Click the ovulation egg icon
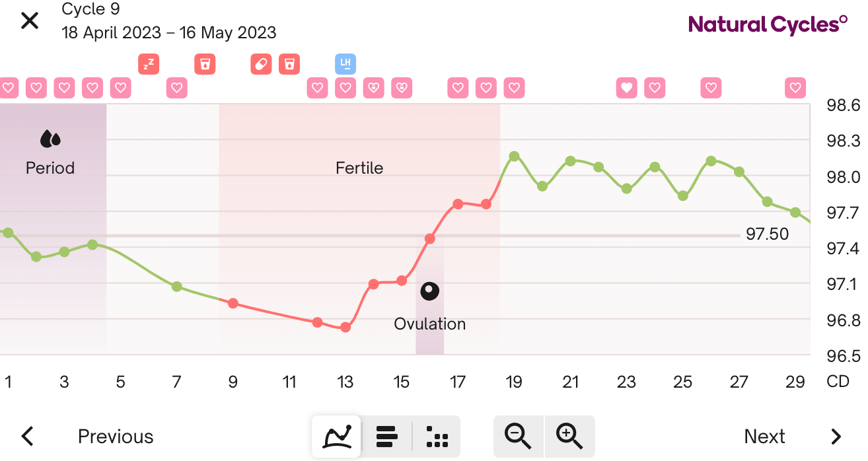 [x=430, y=291]
